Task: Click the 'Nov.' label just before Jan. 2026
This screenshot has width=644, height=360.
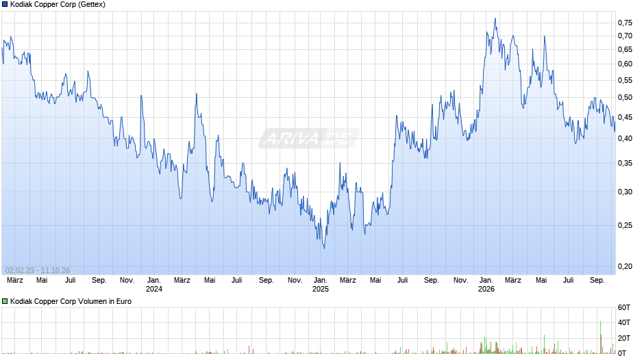Action: (461, 281)
